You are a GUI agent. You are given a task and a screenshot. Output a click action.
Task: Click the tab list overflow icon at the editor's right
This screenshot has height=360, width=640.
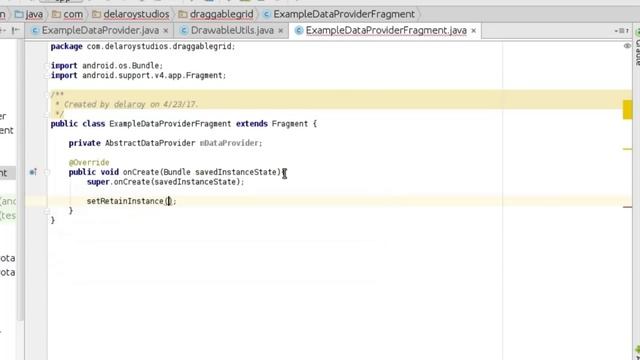pyautogui.click(x=622, y=31)
